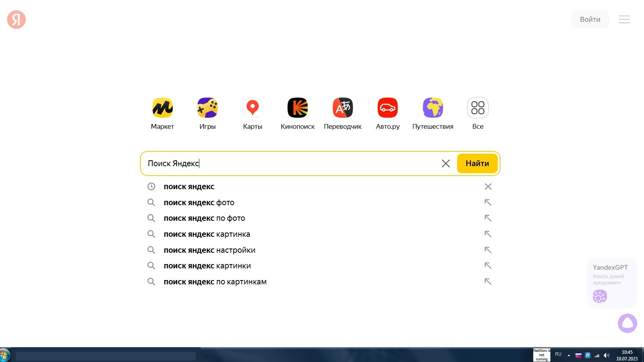Click the Yandex logo in the corner
644x362 pixels.
tap(16, 20)
